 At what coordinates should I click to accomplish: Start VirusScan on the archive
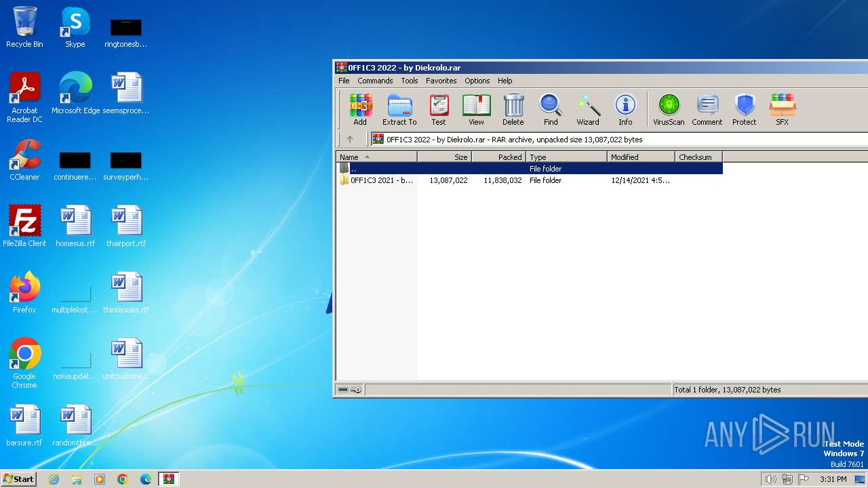coord(669,110)
